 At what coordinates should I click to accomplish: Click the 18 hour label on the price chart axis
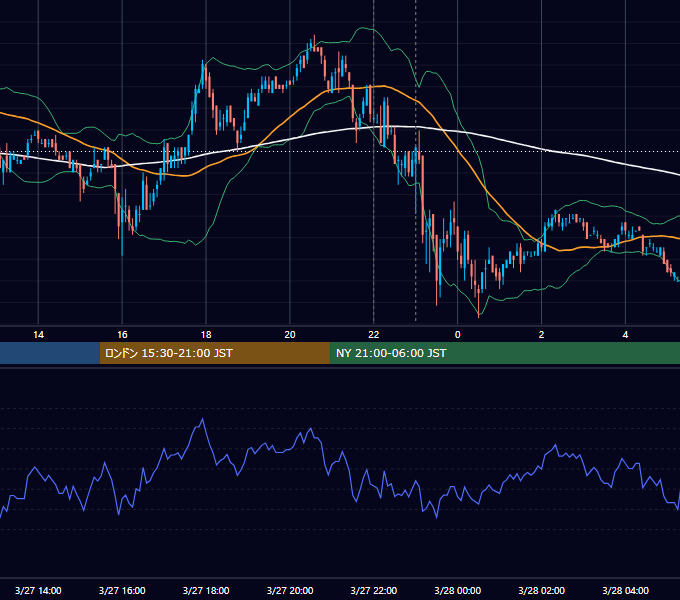[206, 335]
